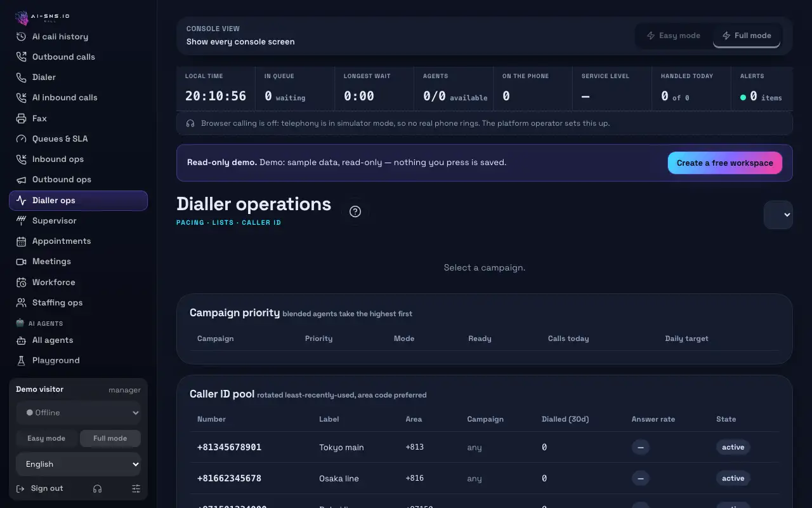The height and width of the screenshot is (508, 812).
Task: Click Outbound calls phone icon
Action: click(21, 57)
